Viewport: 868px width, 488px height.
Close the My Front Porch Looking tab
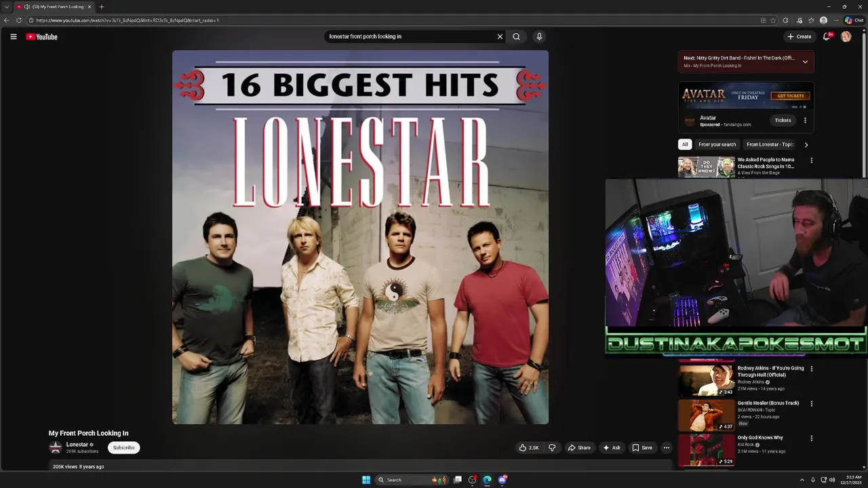tap(89, 7)
